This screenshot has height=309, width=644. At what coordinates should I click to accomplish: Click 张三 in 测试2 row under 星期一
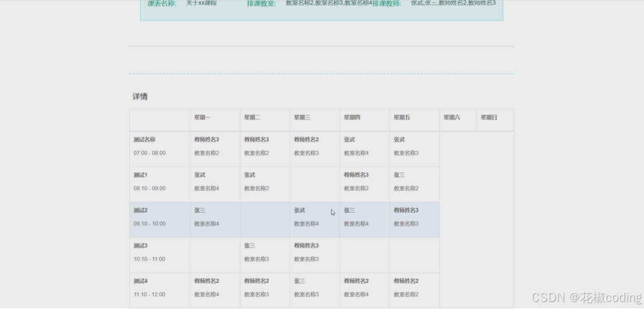coord(200,211)
